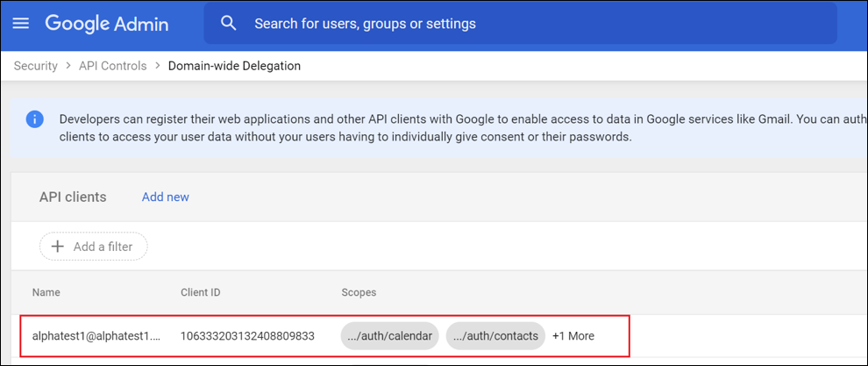Click the .../auth/contacts scope chip
The height and width of the screenshot is (366, 868).
495,336
